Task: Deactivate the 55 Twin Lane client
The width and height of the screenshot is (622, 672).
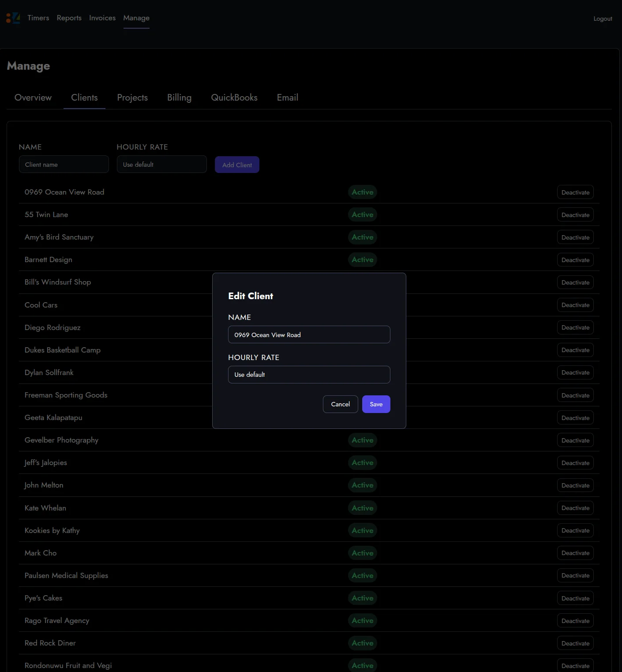Action: [x=575, y=215]
